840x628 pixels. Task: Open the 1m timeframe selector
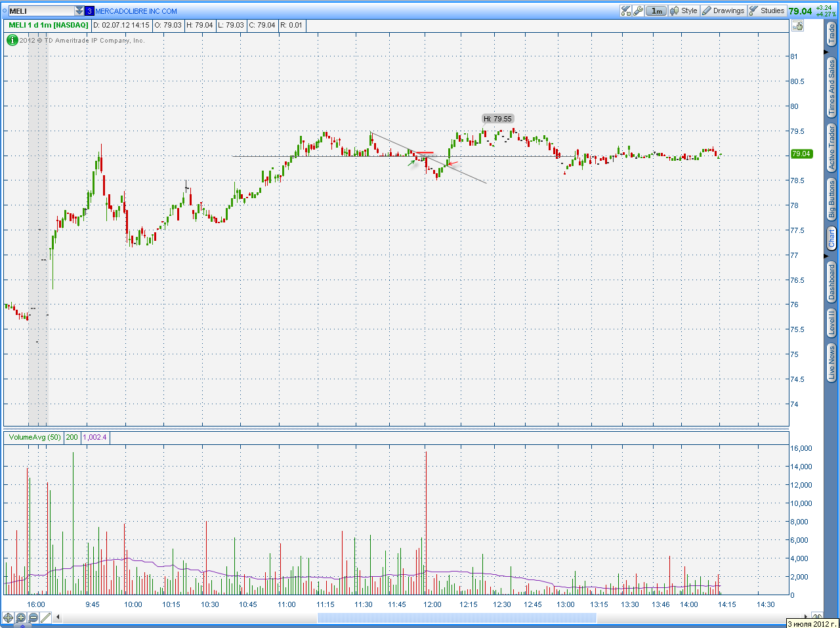(x=656, y=10)
